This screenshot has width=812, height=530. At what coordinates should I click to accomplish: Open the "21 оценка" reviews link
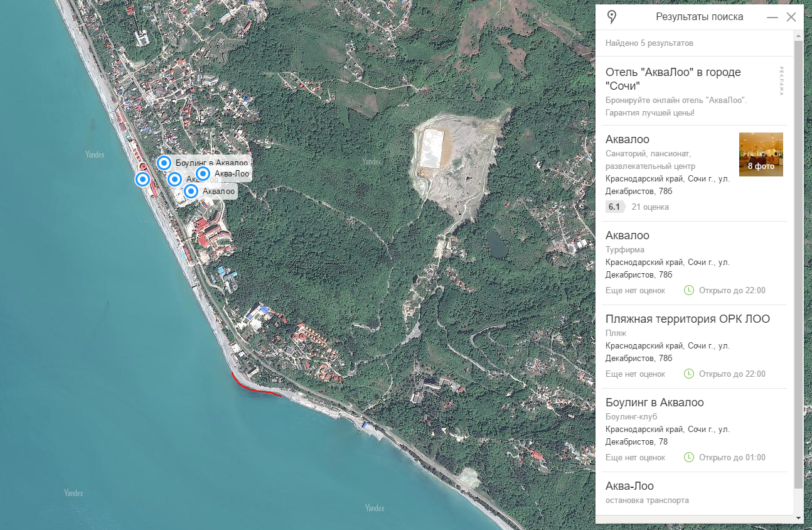tap(650, 207)
